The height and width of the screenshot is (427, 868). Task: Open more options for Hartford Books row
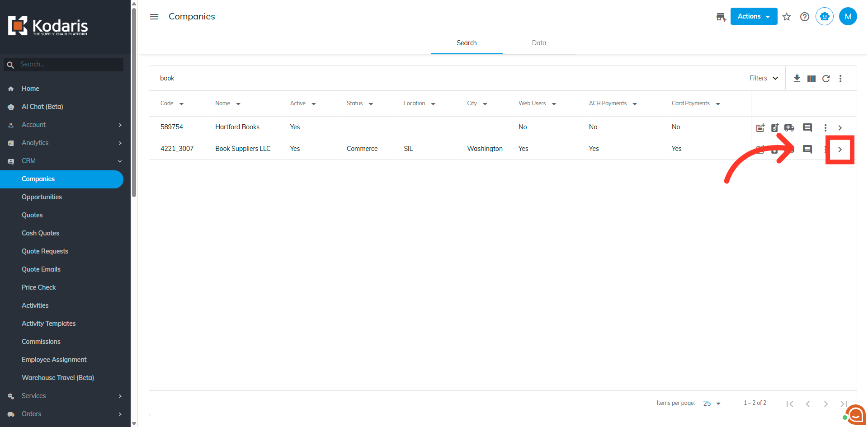click(x=826, y=127)
